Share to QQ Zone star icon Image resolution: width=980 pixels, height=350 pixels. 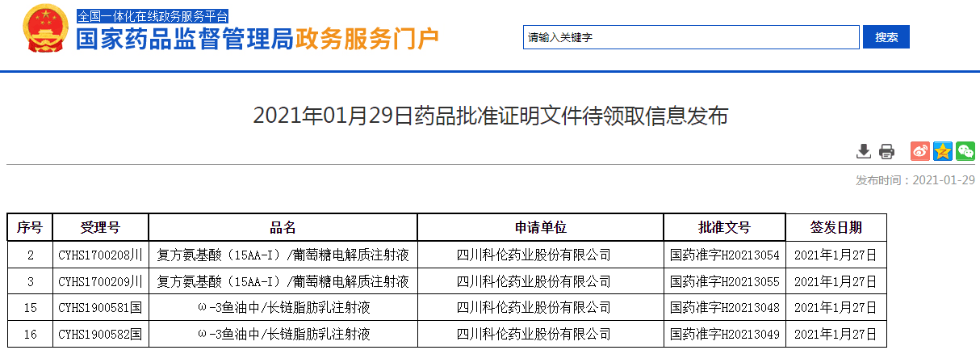pyautogui.click(x=943, y=150)
